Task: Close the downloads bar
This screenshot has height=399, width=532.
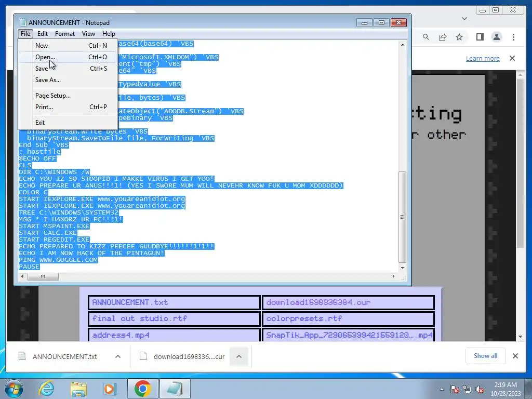Action: [x=515, y=356]
